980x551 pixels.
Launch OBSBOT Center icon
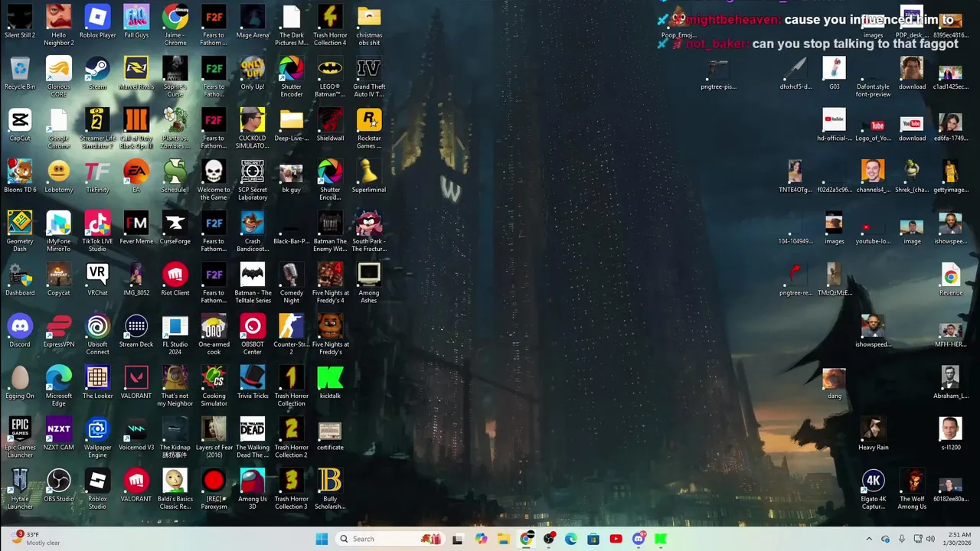point(253,335)
